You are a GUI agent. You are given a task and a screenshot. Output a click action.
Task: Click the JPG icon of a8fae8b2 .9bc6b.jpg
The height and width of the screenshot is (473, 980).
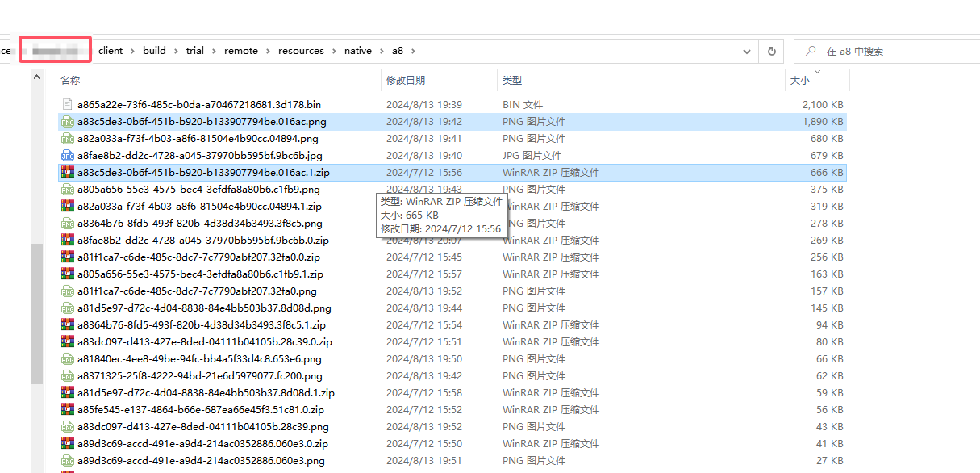(68, 155)
